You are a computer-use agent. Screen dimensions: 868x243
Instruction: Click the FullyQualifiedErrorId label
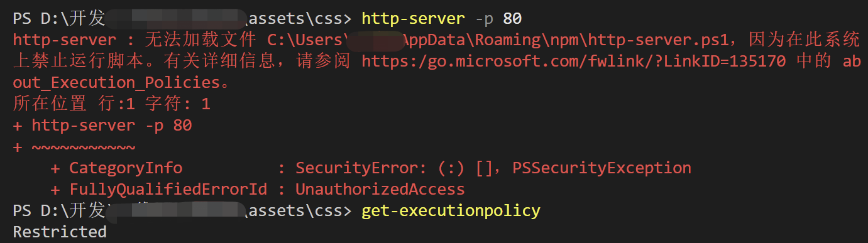click(x=168, y=189)
